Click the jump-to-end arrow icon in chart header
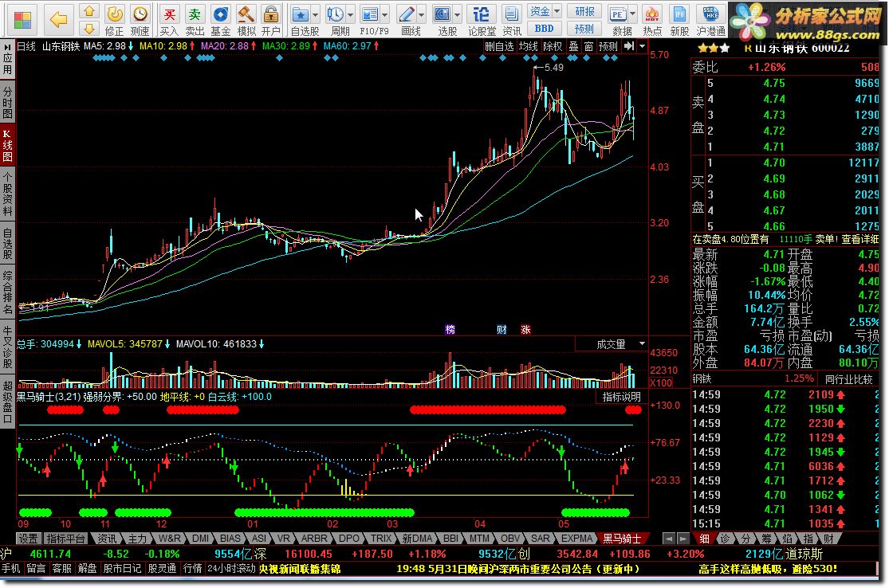The image size is (889, 588). coord(629,46)
